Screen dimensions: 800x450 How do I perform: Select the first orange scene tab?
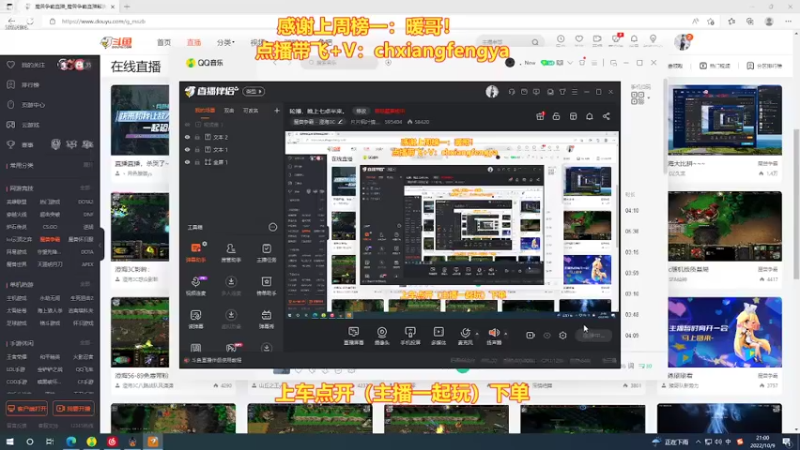coord(205,110)
